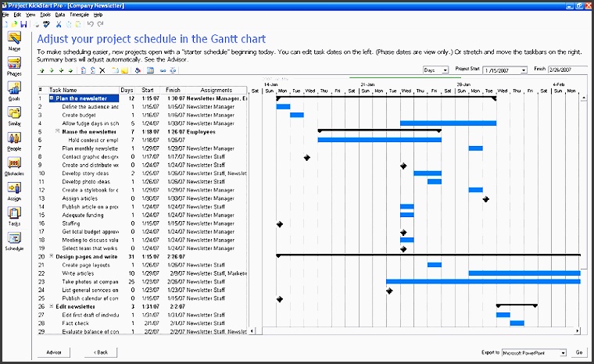Viewport: 594px width, 364px height.
Task: Select the Write articles task row
Action: pos(142,273)
